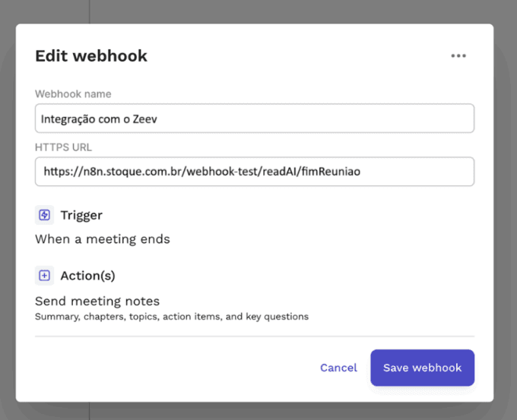517x420 pixels.
Task: Click the divider line above the Cancel button
Action: (x=254, y=336)
